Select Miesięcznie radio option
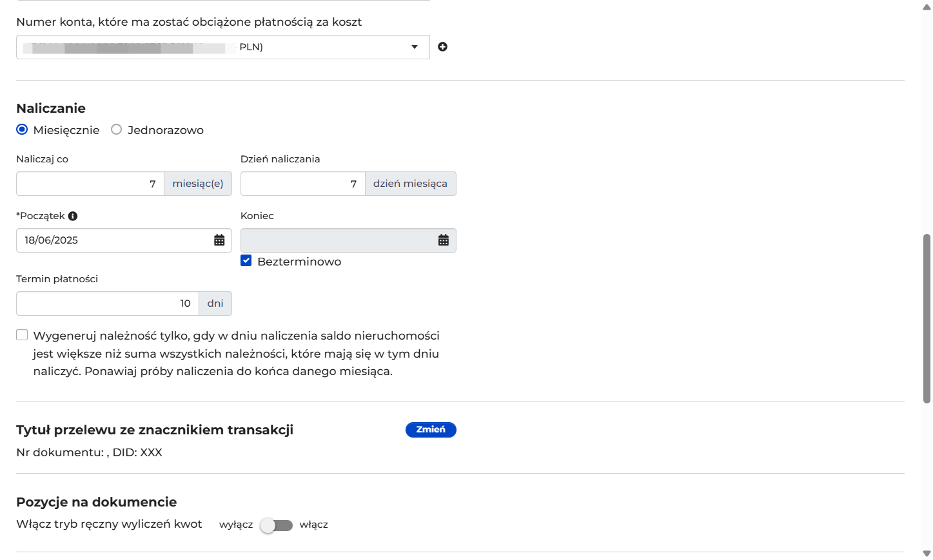The image size is (933, 560). (x=22, y=130)
